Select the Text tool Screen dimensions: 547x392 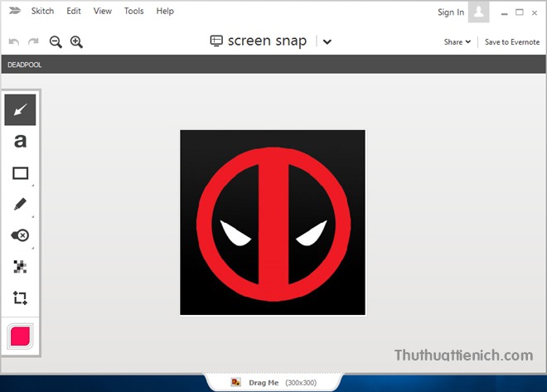point(20,142)
